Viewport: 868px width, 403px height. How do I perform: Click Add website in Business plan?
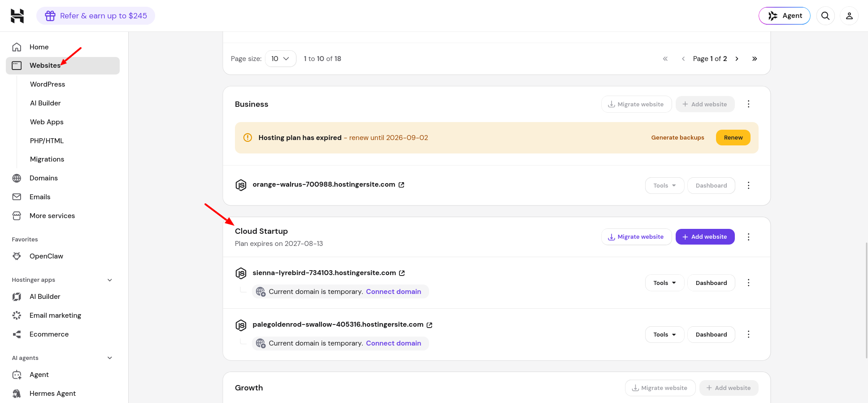[x=705, y=104]
